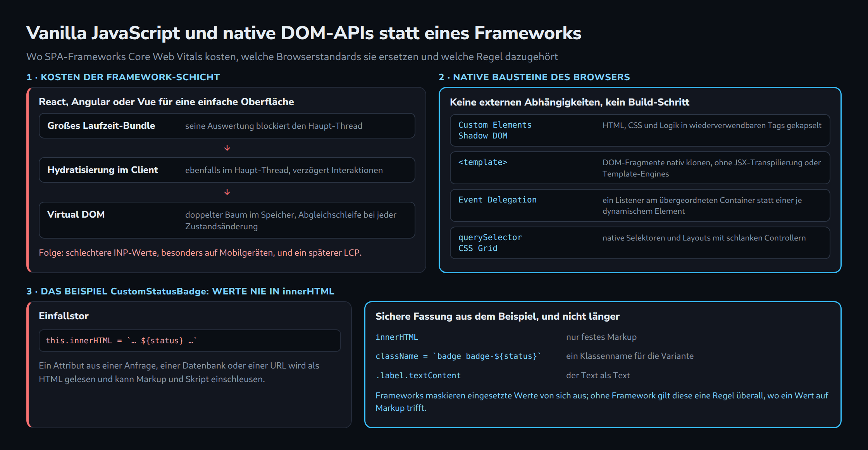Click the 'querySelector' code label
868x450 pixels.
click(x=490, y=237)
